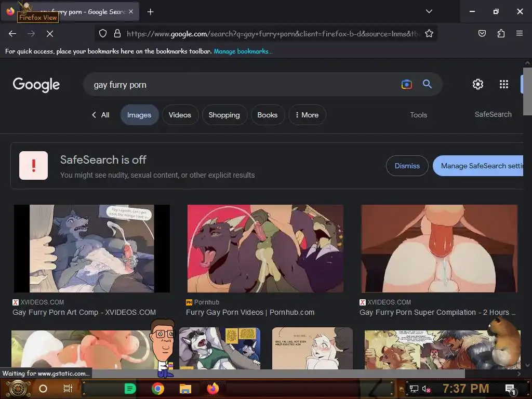Viewport: 532px width, 399px height.
Task: Open the network status tray icon
Action: pyautogui.click(x=414, y=389)
